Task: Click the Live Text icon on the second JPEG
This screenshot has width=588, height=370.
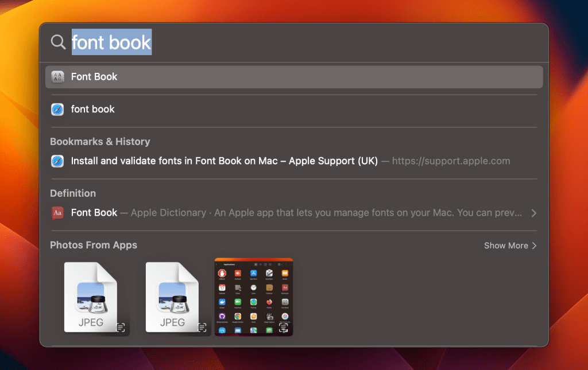Action: (202, 327)
